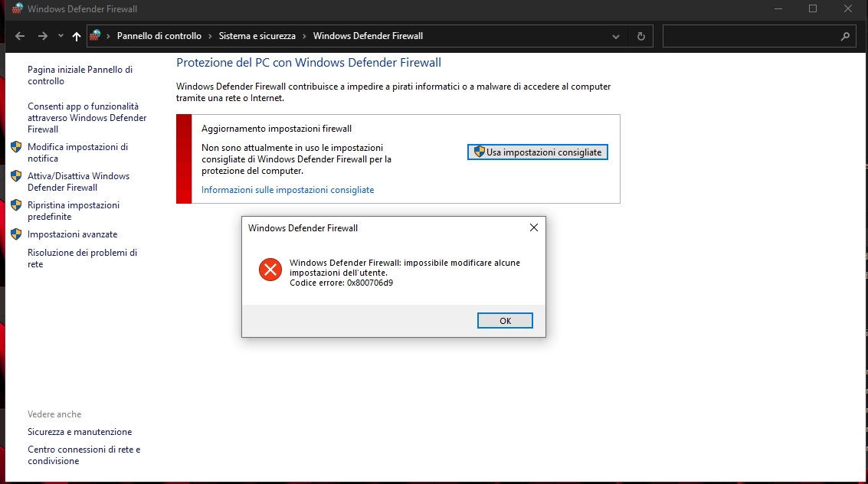Click error code text '0x800706d9'
The width and height of the screenshot is (868, 484).
tap(370, 283)
